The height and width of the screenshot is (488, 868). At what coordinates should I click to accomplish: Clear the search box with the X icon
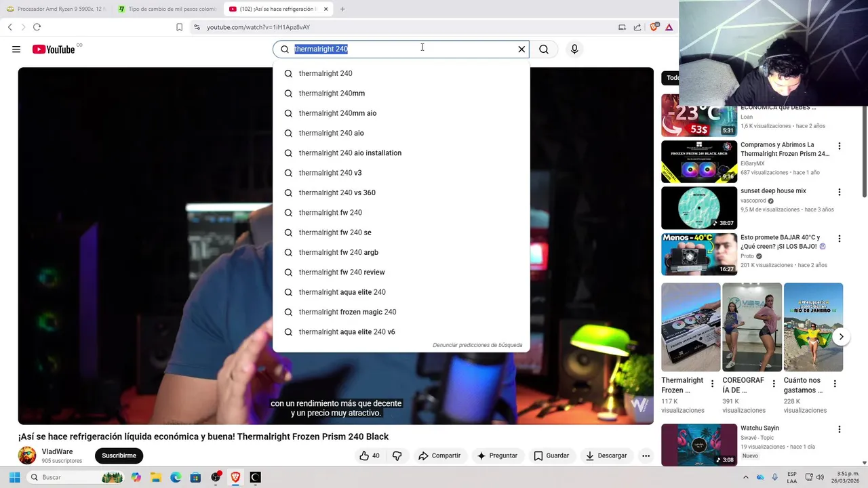[521, 49]
